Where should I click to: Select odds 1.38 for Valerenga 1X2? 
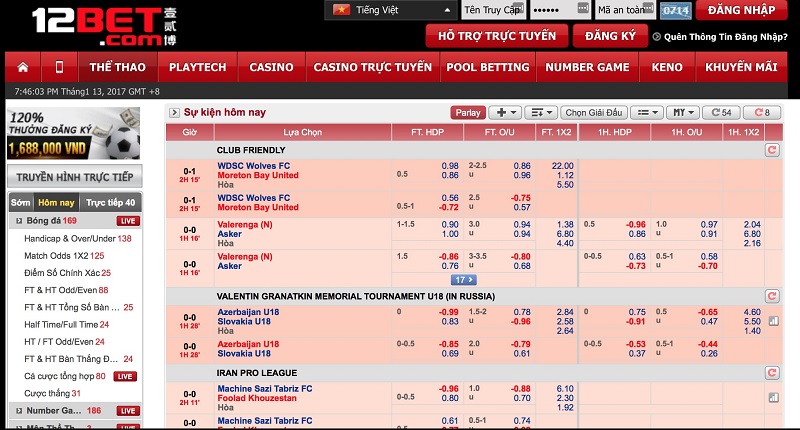coord(565,224)
